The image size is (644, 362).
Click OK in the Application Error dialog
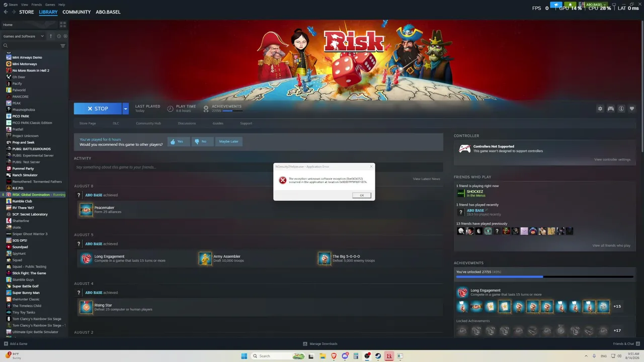click(x=361, y=195)
